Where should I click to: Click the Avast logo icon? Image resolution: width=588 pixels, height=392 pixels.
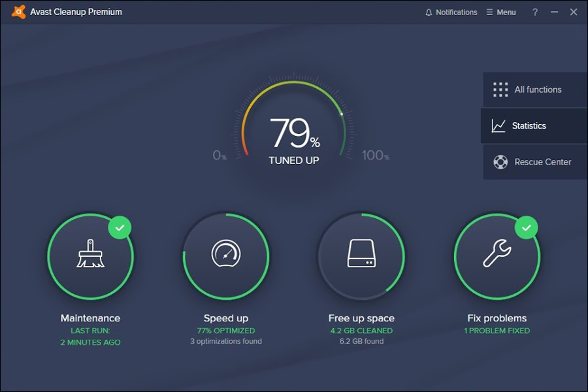18,12
